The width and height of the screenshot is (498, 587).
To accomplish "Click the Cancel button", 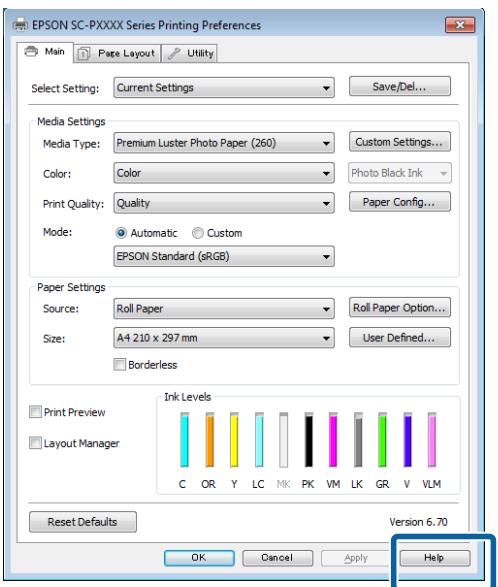I will [277, 558].
